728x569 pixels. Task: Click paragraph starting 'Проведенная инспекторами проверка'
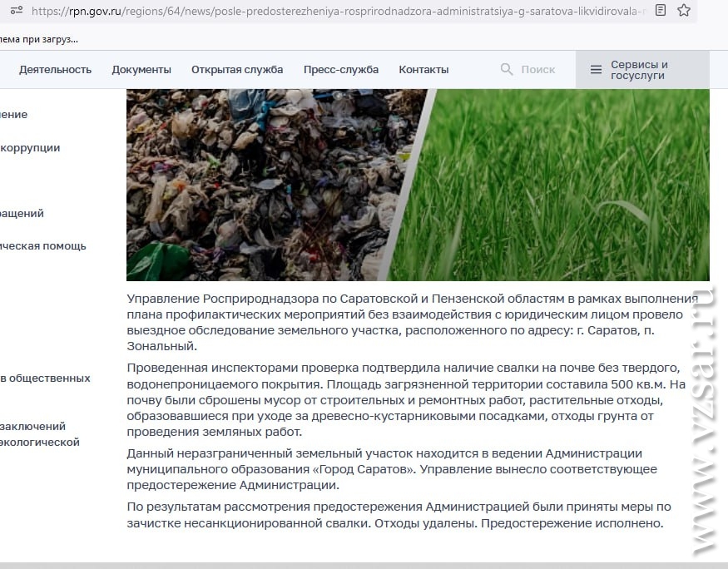coord(406,399)
